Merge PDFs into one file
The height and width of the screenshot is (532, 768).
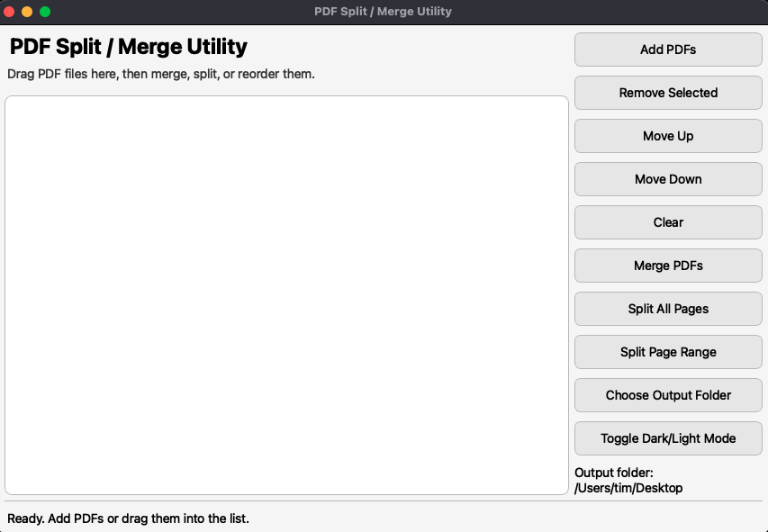[x=668, y=266]
